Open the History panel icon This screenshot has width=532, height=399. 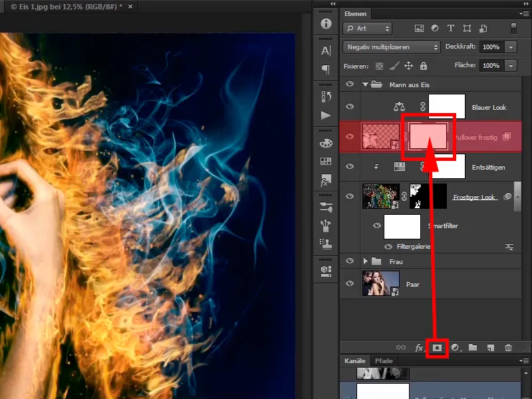pos(326,96)
